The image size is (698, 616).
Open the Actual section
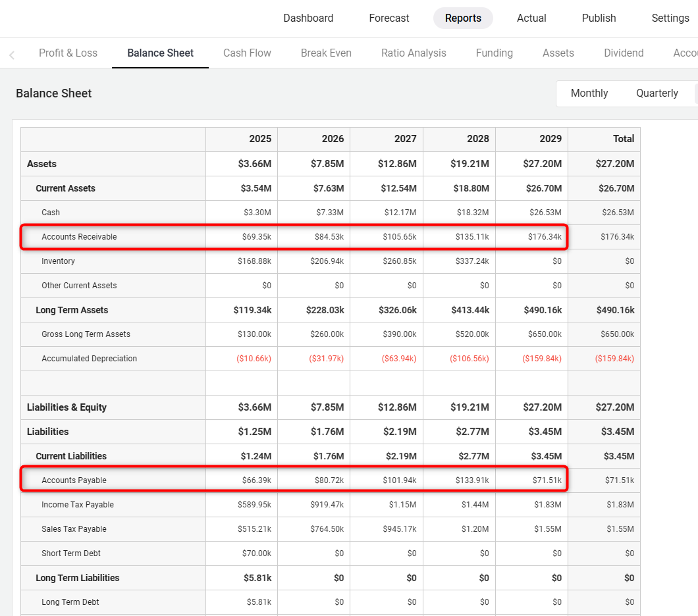point(531,18)
